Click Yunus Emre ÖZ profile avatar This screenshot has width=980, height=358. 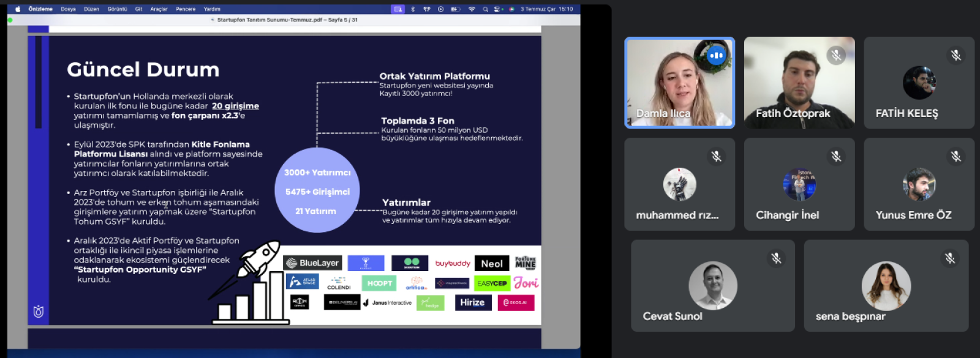(x=919, y=184)
